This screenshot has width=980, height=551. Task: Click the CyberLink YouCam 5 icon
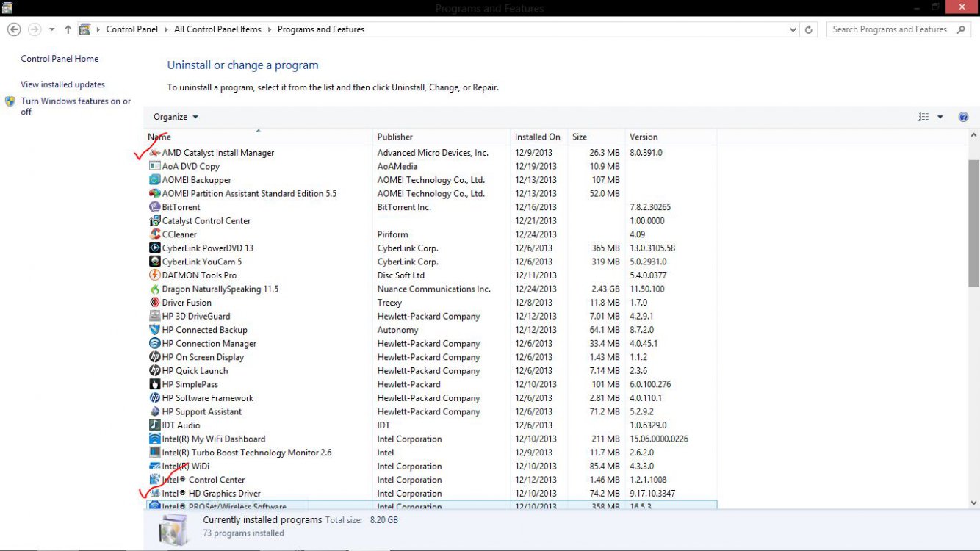coord(155,262)
